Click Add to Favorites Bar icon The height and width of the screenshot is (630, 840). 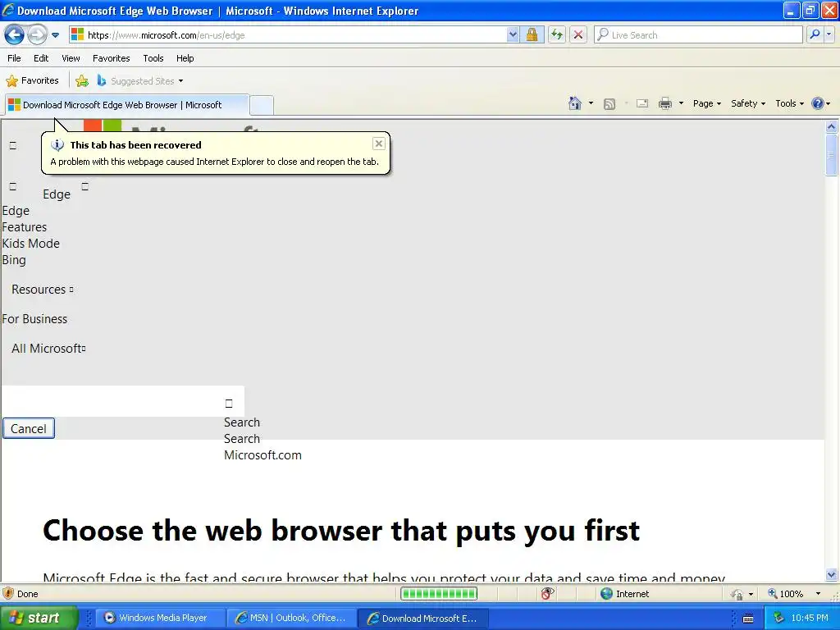[82, 81]
